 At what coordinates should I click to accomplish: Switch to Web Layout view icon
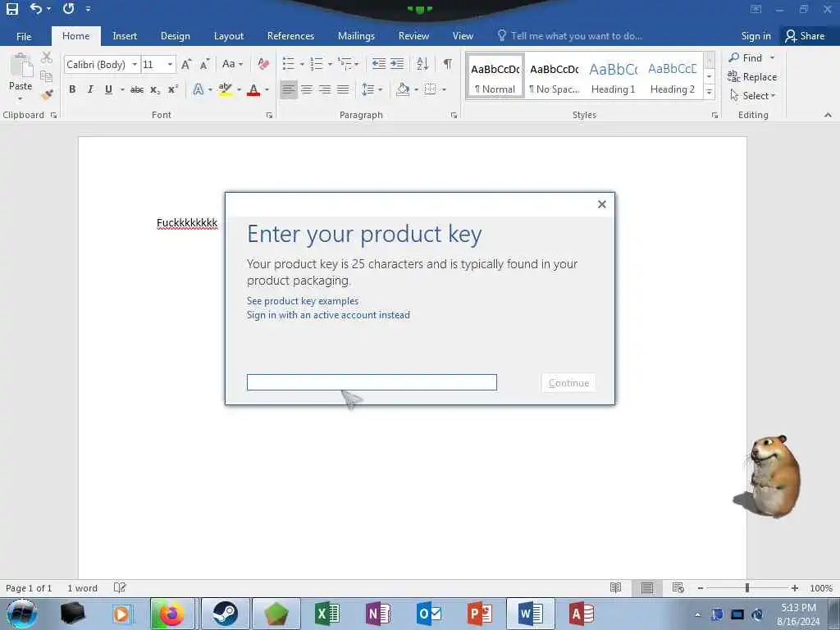pyautogui.click(x=678, y=587)
